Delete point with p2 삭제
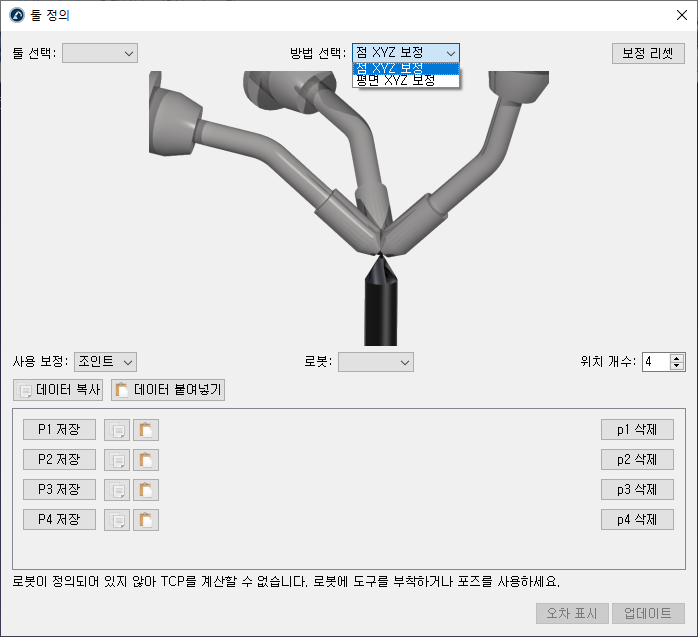 pyautogui.click(x=637, y=459)
